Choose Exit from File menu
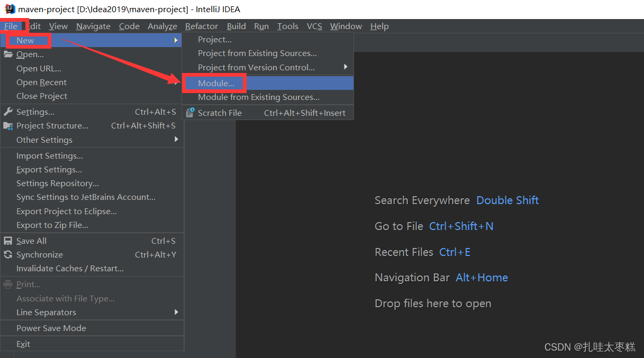The image size is (644, 358). point(92,344)
